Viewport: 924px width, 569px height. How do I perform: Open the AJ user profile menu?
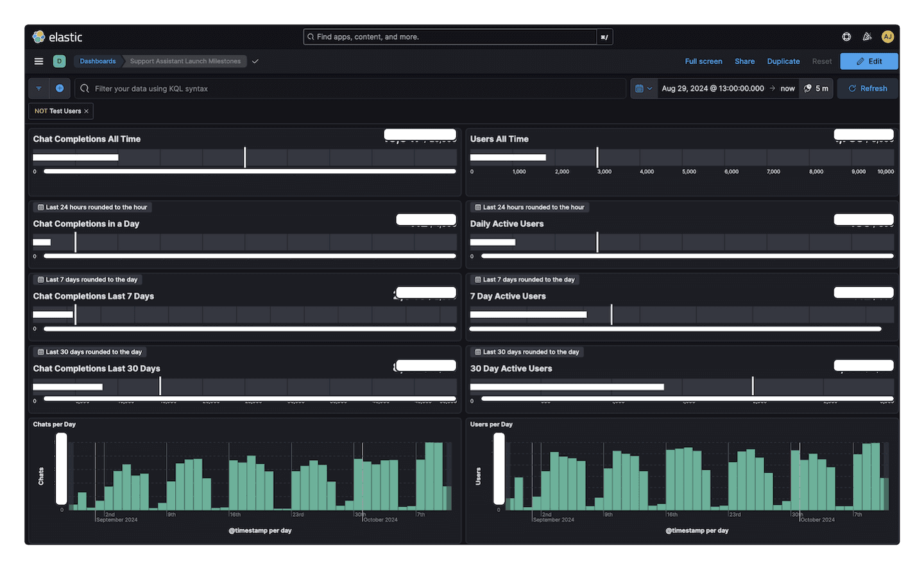[888, 37]
